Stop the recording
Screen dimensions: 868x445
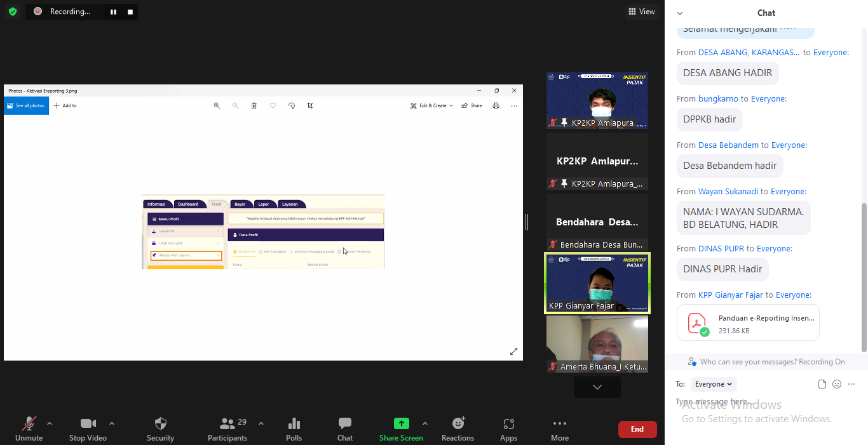pos(130,11)
